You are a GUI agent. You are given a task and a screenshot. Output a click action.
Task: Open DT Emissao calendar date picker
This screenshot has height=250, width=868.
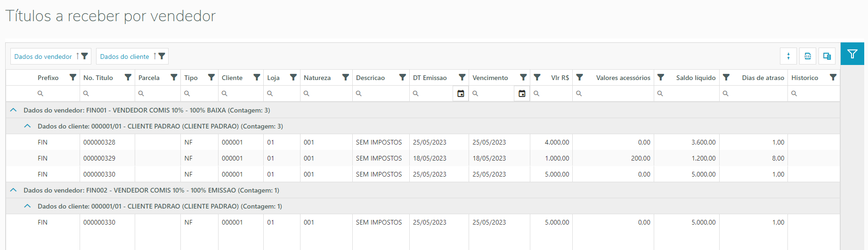(x=461, y=94)
